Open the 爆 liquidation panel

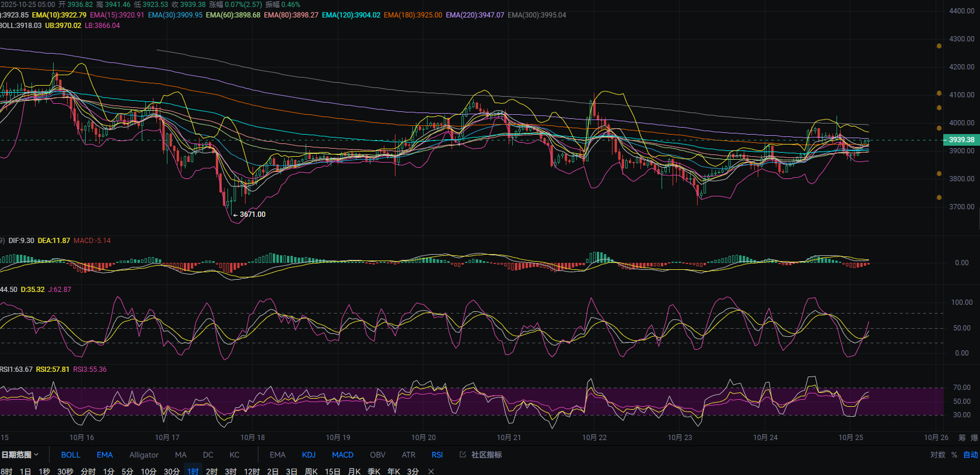tap(974, 438)
